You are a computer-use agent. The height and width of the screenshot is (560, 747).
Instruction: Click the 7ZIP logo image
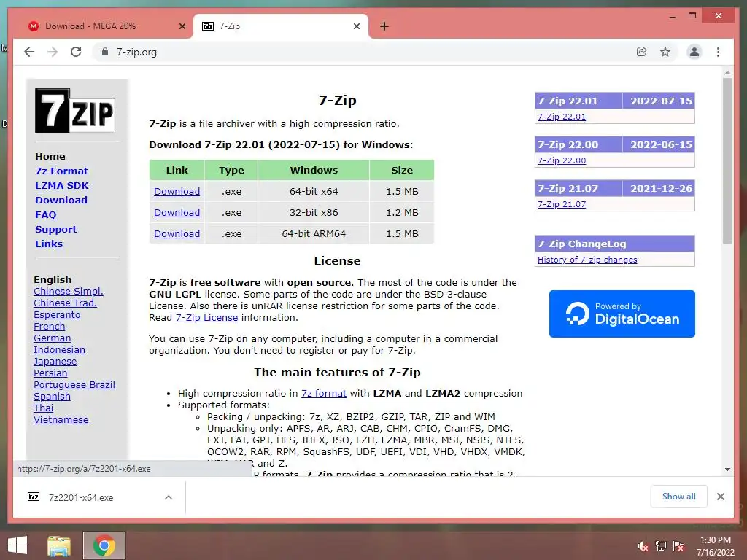pos(75,111)
